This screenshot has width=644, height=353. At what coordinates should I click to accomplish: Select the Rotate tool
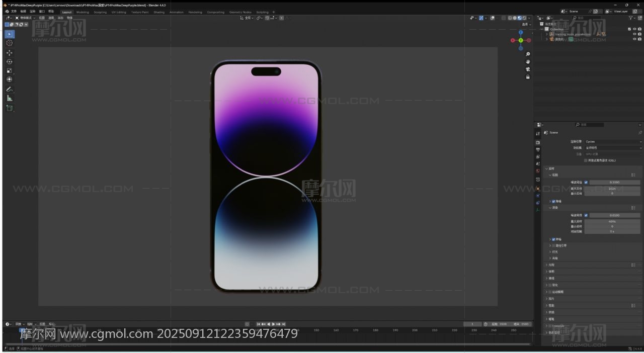point(10,62)
